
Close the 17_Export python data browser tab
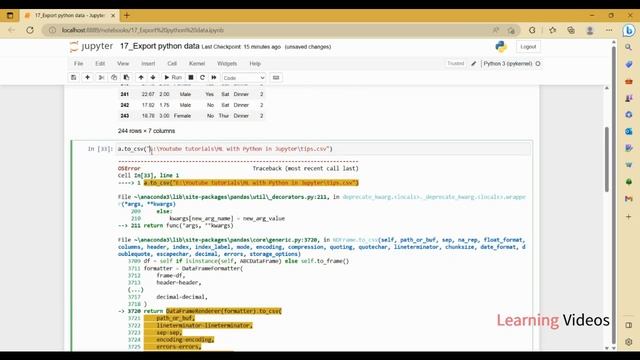pos(113,16)
